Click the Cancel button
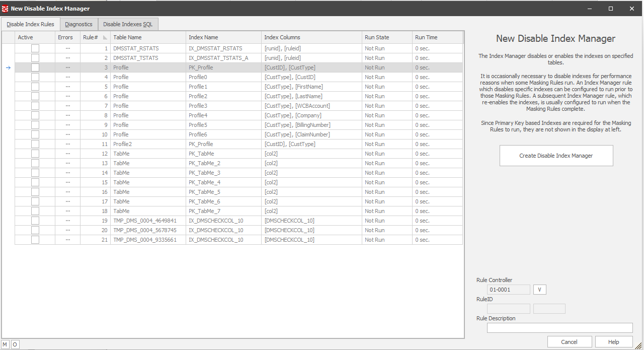Viewport: 644px width, 350px height. pyautogui.click(x=569, y=342)
